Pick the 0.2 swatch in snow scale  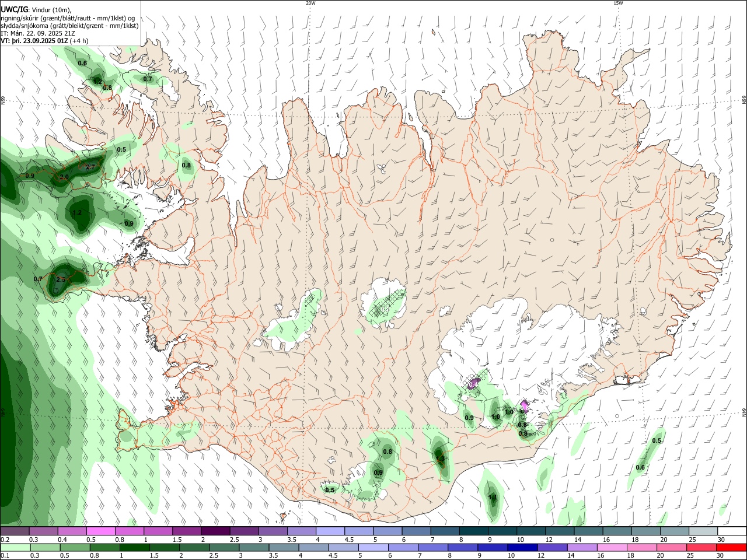15,531
